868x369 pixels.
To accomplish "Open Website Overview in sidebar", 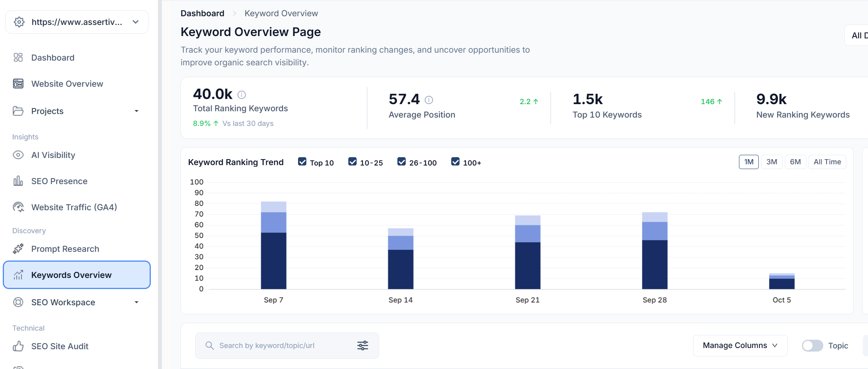I will pyautogui.click(x=67, y=84).
